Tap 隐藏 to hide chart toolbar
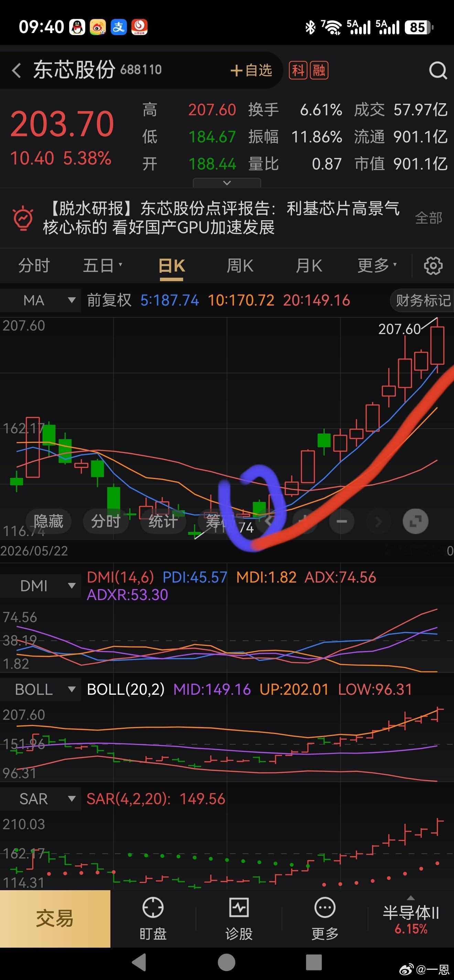 point(48,521)
